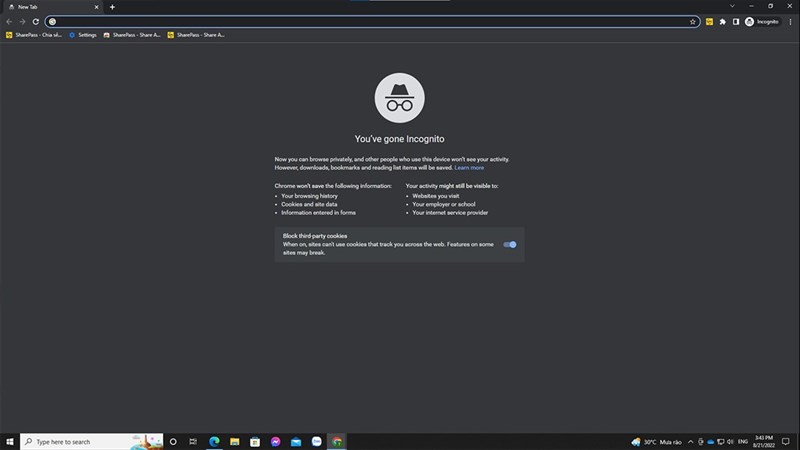Toggle Block third-party cookies switch
This screenshot has width=800, height=450.
point(510,245)
